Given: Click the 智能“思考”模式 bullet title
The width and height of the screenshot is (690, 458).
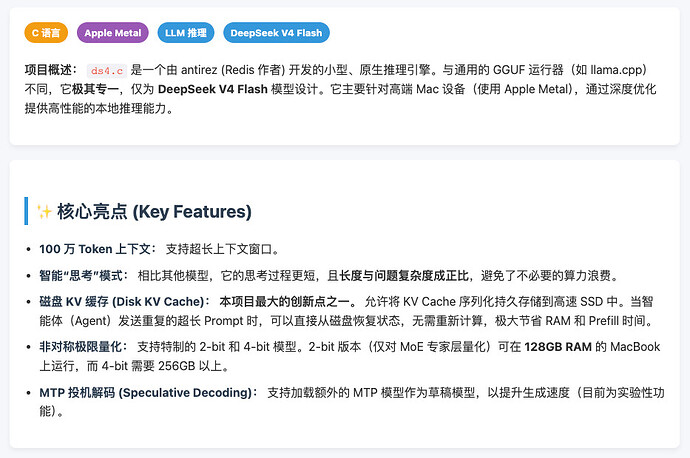Looking at the screenshot, I should (84, 276).
